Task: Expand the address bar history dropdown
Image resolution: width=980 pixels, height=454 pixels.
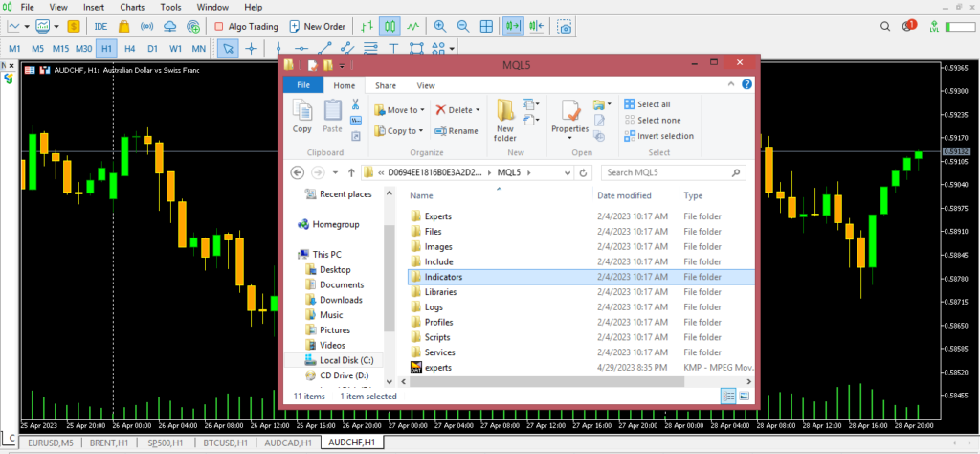Action: click(564, 172)
